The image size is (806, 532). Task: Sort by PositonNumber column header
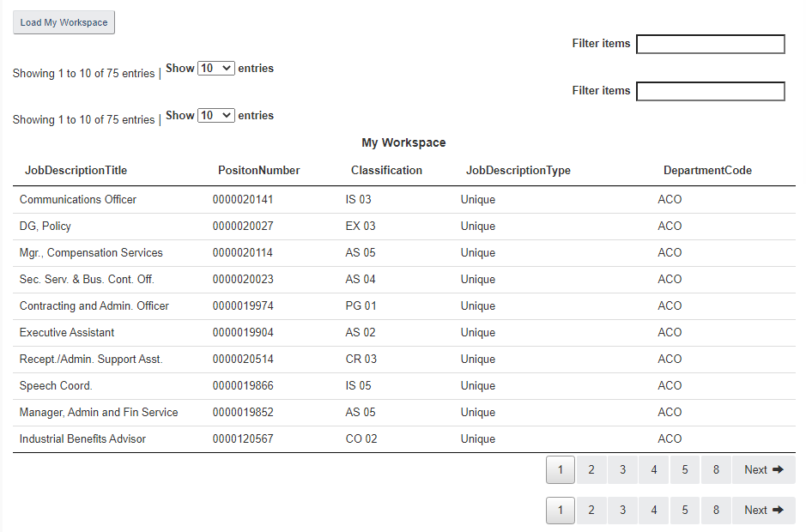point(258,170)
